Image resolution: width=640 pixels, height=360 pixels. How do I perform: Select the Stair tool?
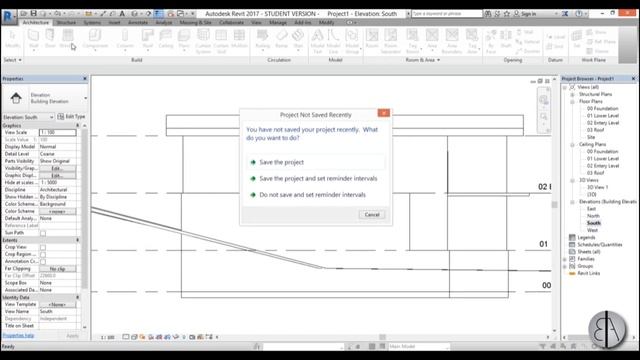point(298,39)
